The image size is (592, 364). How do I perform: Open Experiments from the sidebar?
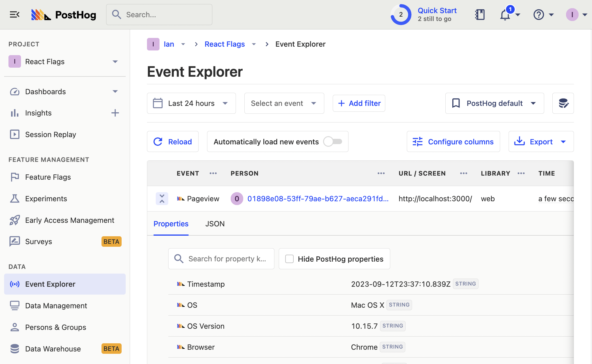[46, 199]
